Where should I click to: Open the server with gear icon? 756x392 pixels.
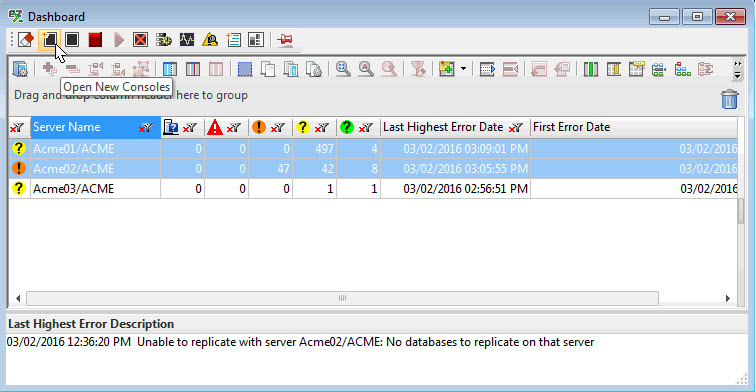[163, 40]
